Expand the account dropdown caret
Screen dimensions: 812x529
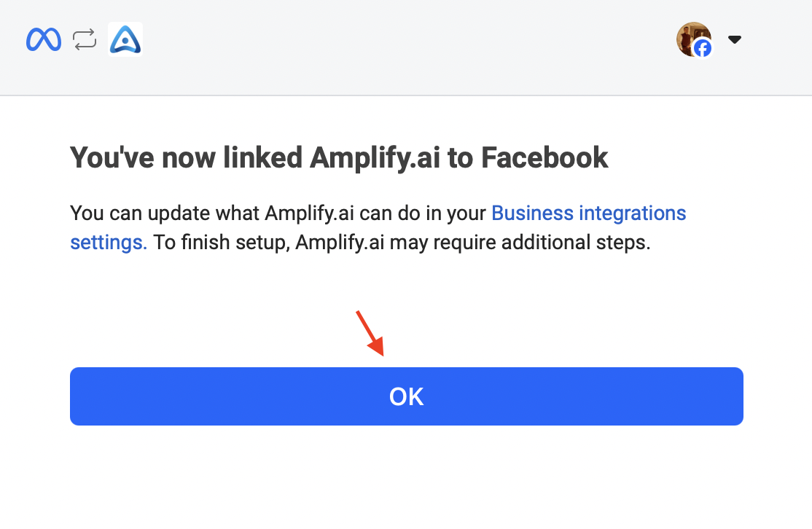click(x=734, y=39)
